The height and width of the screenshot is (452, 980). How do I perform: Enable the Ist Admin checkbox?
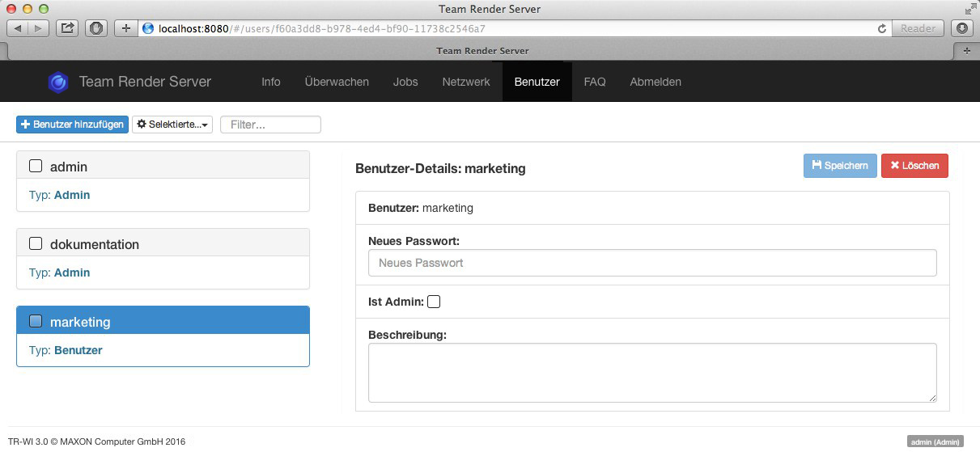[434, 302]
